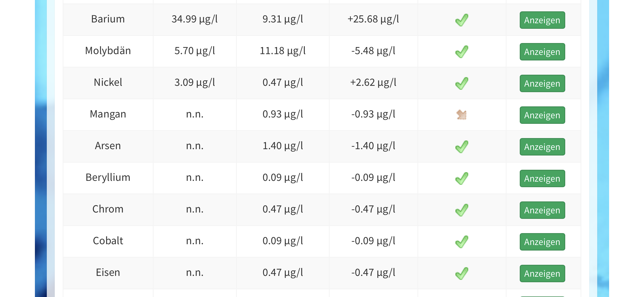Click the green checkmark in the Nickel row
644x297 pixels.
tap(462, 83)
